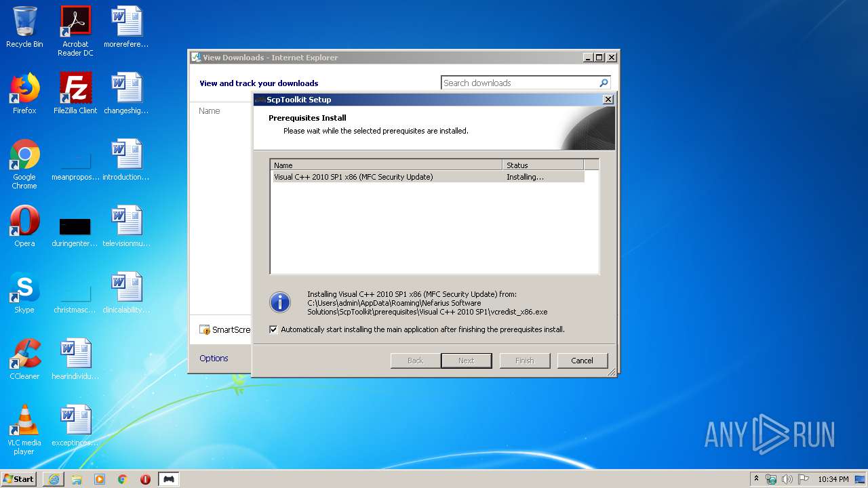Select the christmasc... desktop file
Viewport: 868px width, 488px height.
tap(75, 297)
